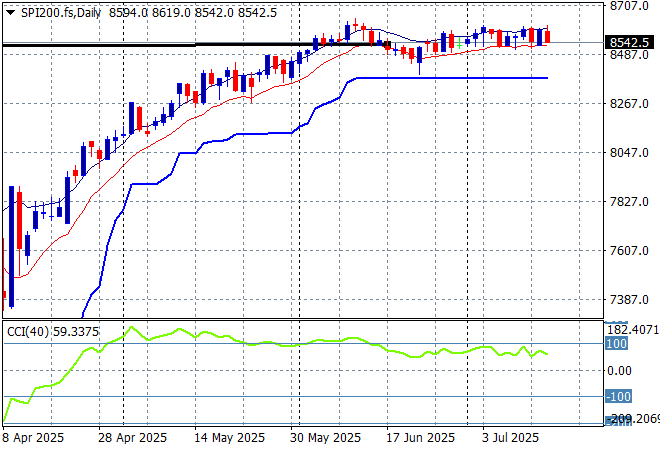Click the 28 Apr 2025 date label
Screen dimensions: 660x450
(x=133, y=438)
